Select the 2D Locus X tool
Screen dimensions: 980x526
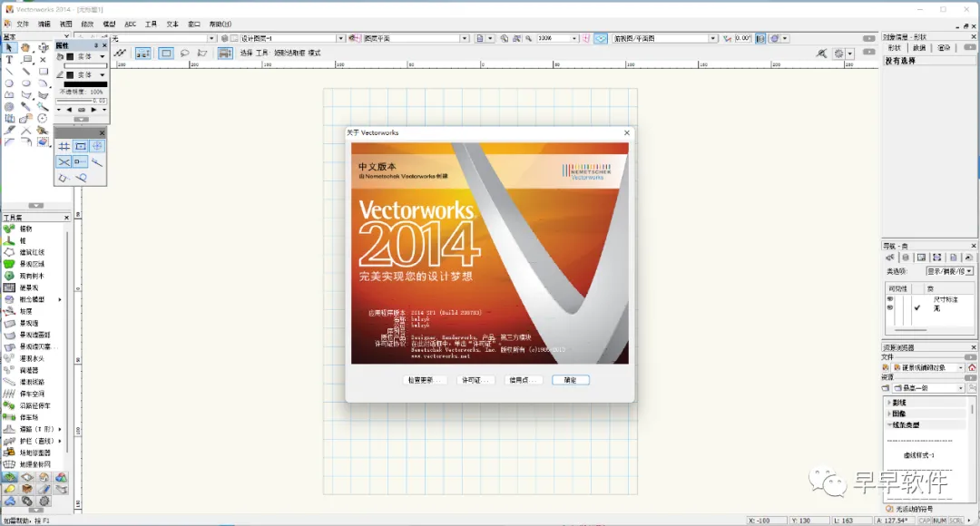click(x=43, y=59)
